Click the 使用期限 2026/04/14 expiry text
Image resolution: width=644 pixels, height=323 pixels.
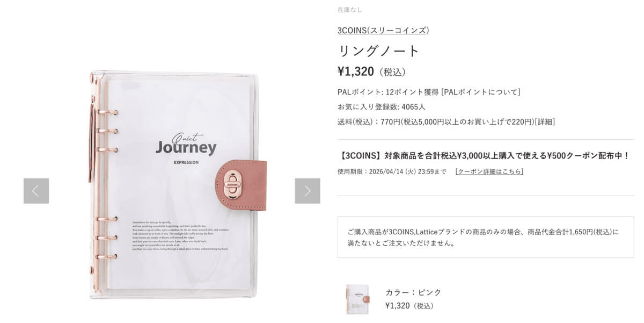click(x=392, y=171)
